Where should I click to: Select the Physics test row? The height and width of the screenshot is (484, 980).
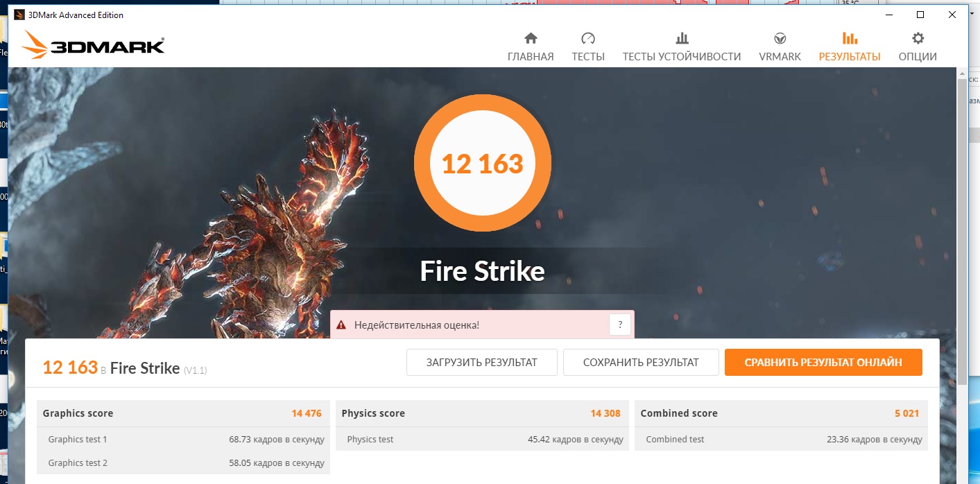tap(482, 439)
